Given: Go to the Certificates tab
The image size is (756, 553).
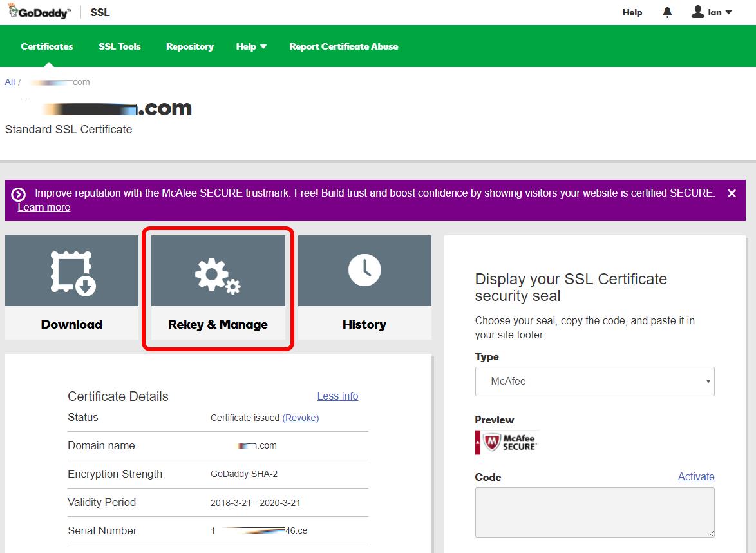Looking at the screenshot, I should (47, 46).
